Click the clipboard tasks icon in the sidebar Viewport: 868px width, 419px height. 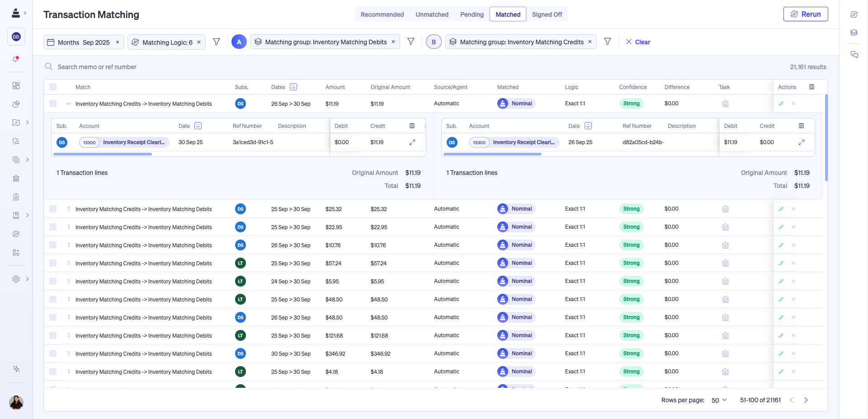(16, 197)
